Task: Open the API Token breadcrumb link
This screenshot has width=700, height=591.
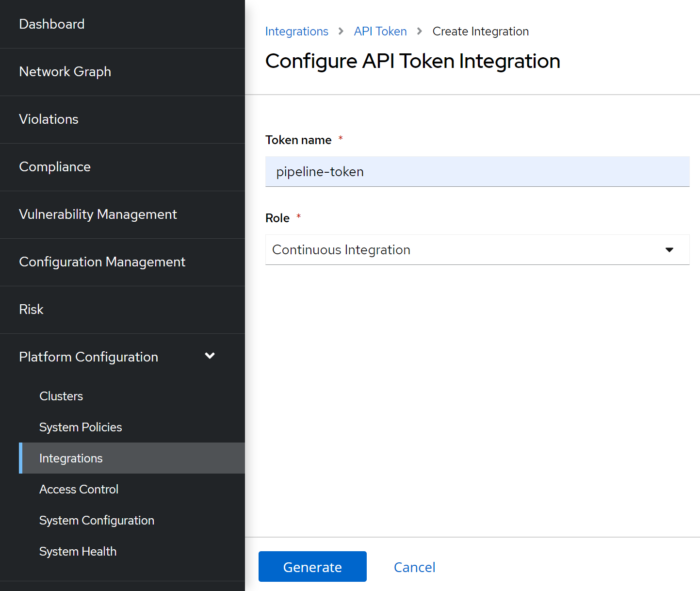Action: [x=380, y=32]
